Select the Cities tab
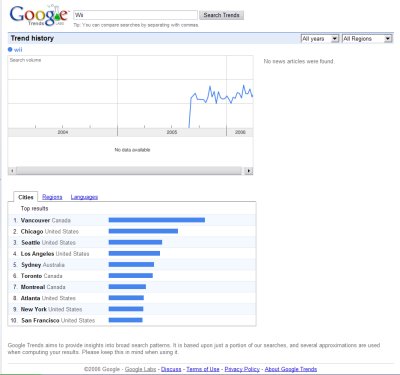This screenshot has height=375, width=400. [x=26, y=197]
